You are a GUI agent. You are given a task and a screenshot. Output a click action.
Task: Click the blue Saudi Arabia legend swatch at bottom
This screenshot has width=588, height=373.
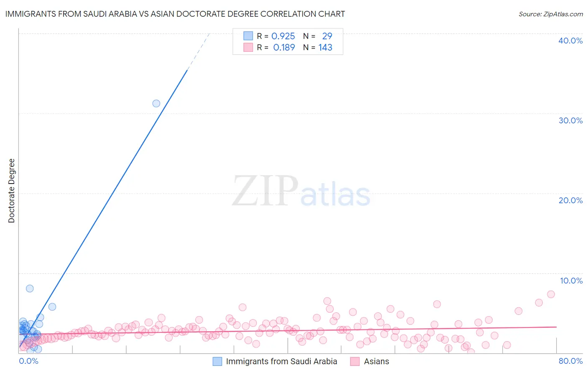click(x=217, y=361)
